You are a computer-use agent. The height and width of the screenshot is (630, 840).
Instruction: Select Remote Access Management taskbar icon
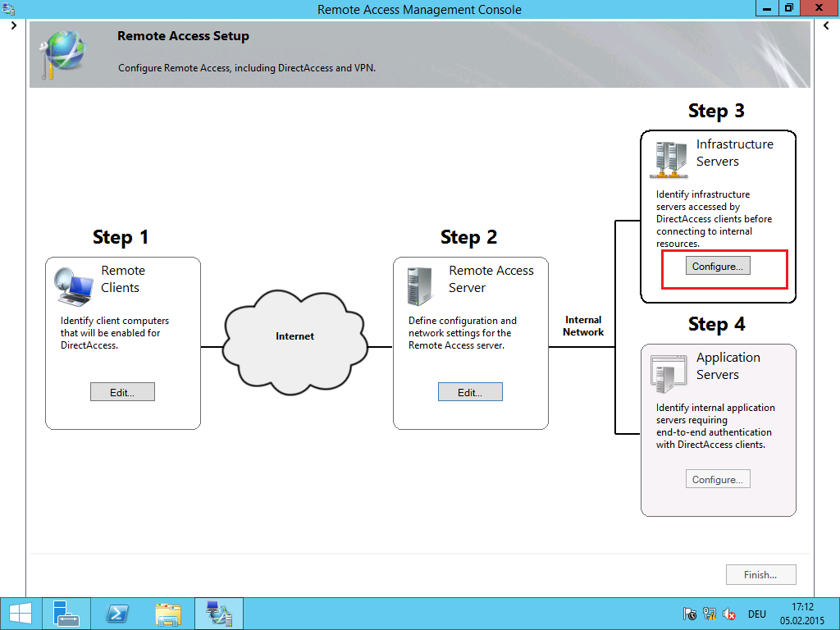[218, 614]
